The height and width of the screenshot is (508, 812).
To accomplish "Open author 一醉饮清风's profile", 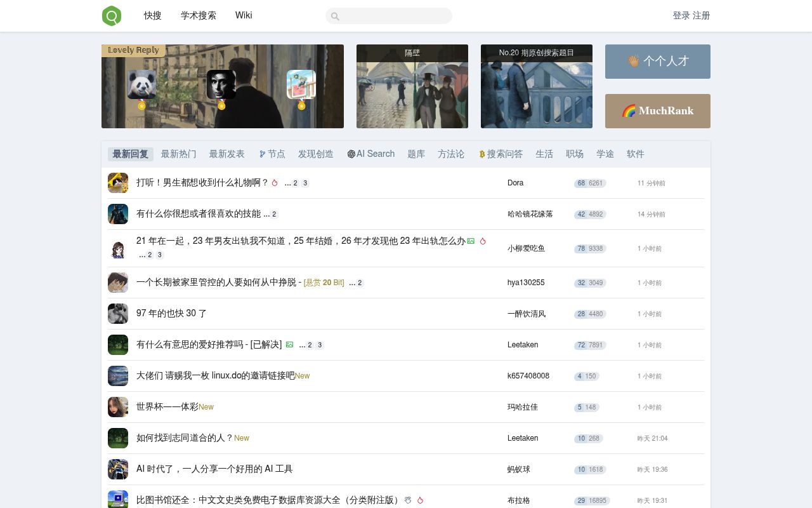I will point(527,314).
